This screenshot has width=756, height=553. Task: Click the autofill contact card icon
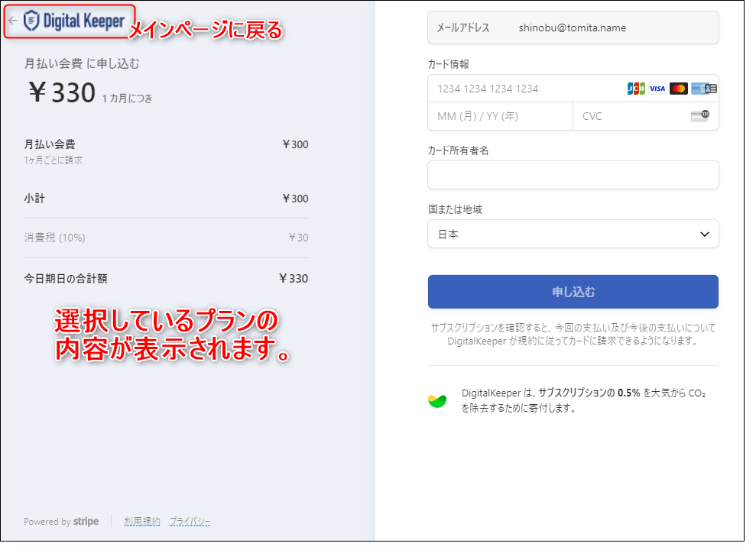click(x=711, y=89)
